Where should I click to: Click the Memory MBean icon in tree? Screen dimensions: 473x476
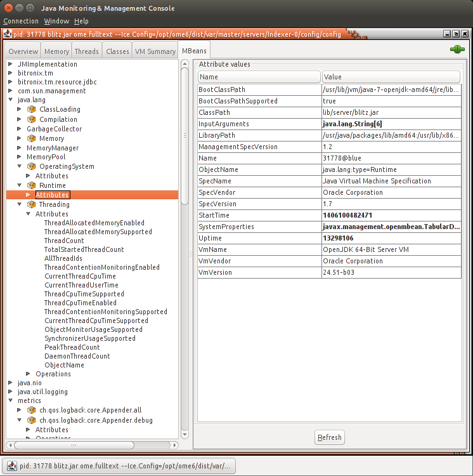click(31, 138)
